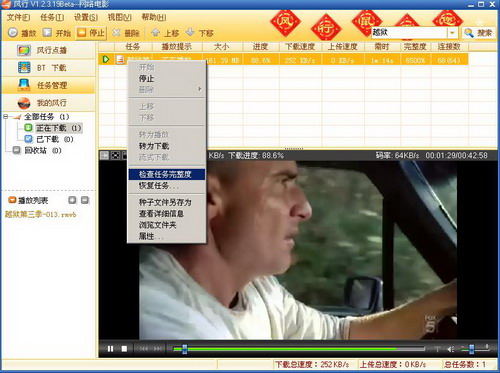Click the first icon beside 播放列表
Viewport: 500px width, 373px height.
[72, 200]
